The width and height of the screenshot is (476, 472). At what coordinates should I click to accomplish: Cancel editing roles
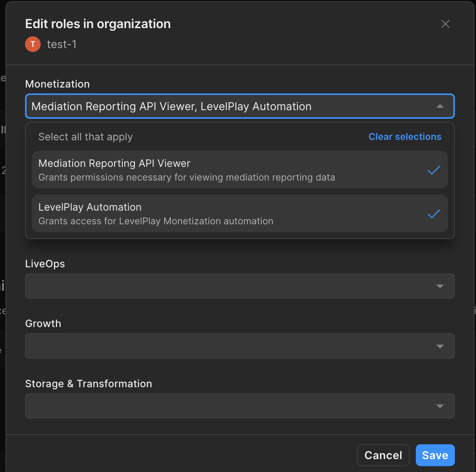tap(383, 455)
